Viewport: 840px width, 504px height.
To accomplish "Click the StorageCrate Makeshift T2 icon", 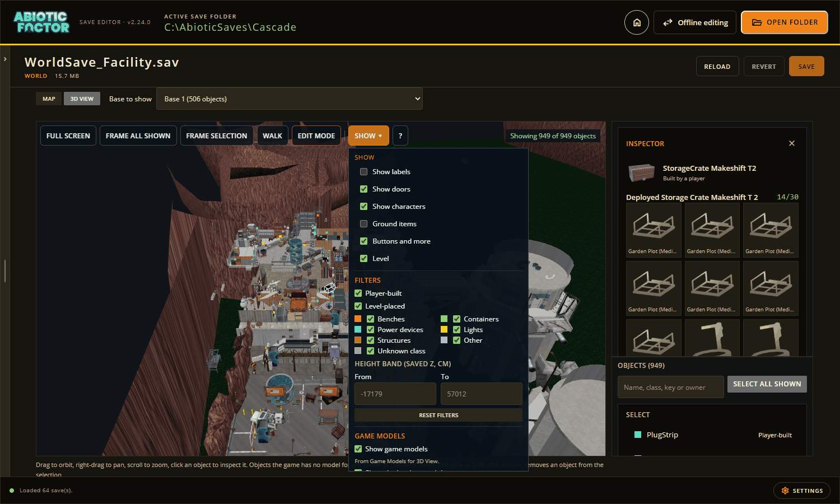I will tap(642, 172).
